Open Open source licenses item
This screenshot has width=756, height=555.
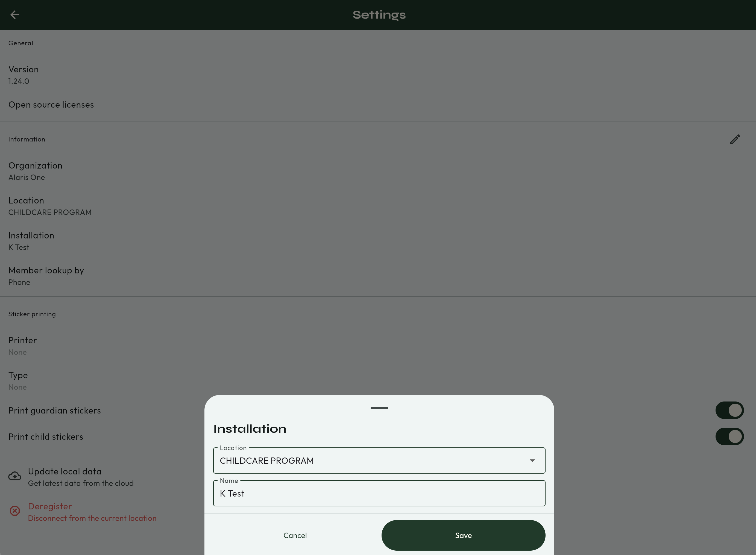pos(51,105)
